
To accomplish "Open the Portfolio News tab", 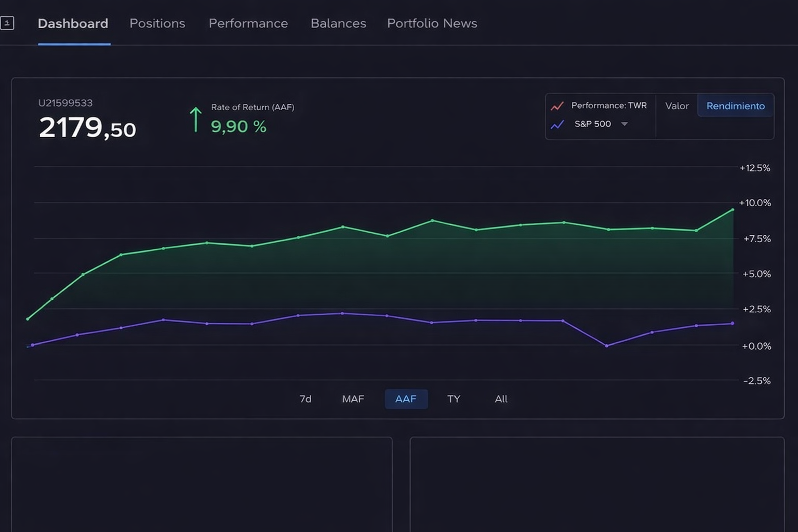I will pyautogui.click(x=432, y=23).
